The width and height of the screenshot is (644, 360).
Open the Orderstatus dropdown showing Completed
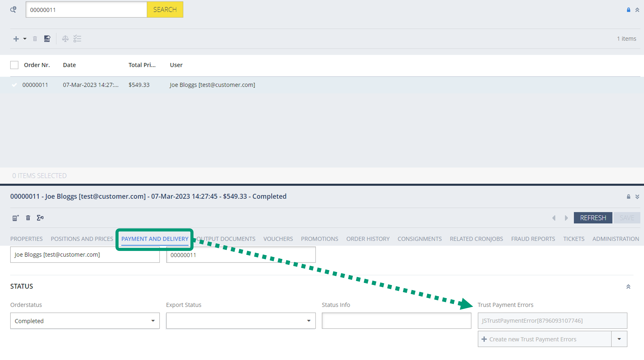coord(85,321)
